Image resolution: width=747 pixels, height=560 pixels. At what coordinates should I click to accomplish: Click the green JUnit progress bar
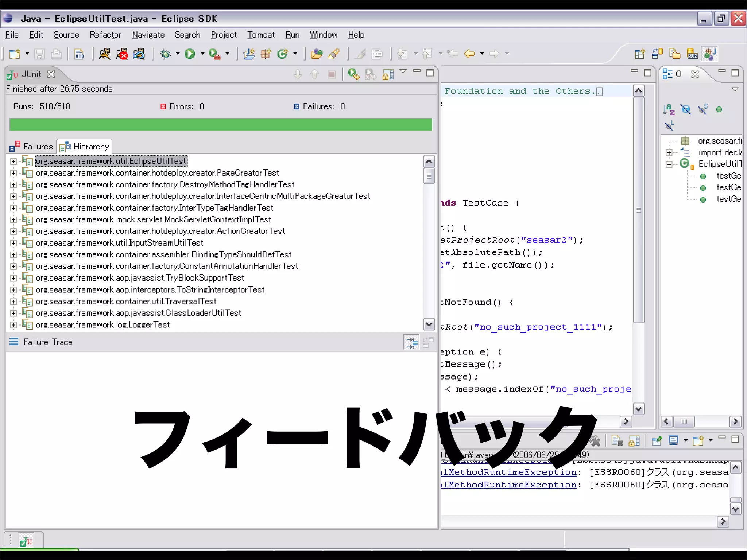(221, 124)
